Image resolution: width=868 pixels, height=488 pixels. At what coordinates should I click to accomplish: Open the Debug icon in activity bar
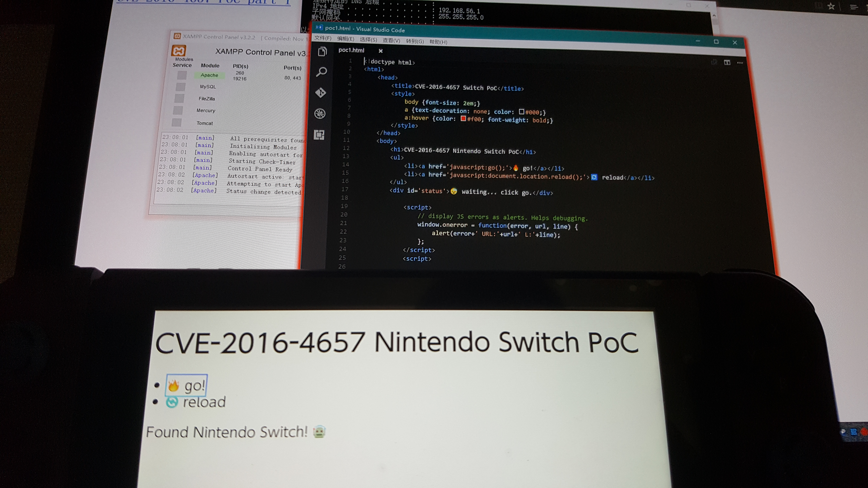pyautogui.click(x=320, y=114)
